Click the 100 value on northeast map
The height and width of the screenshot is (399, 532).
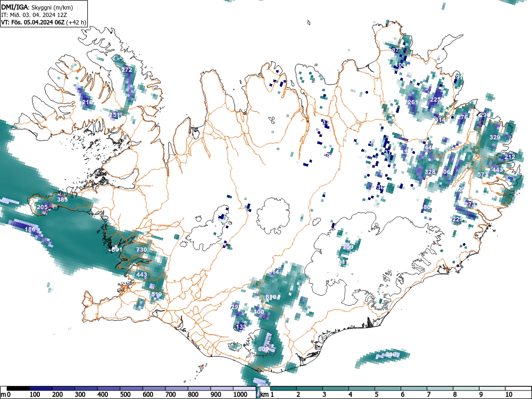(401, 64)
